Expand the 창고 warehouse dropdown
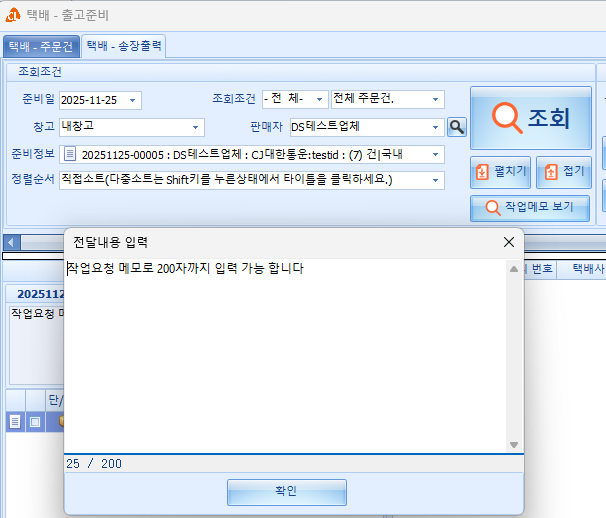Viewport: 606px width, 518px height. (x=196, y=127)
